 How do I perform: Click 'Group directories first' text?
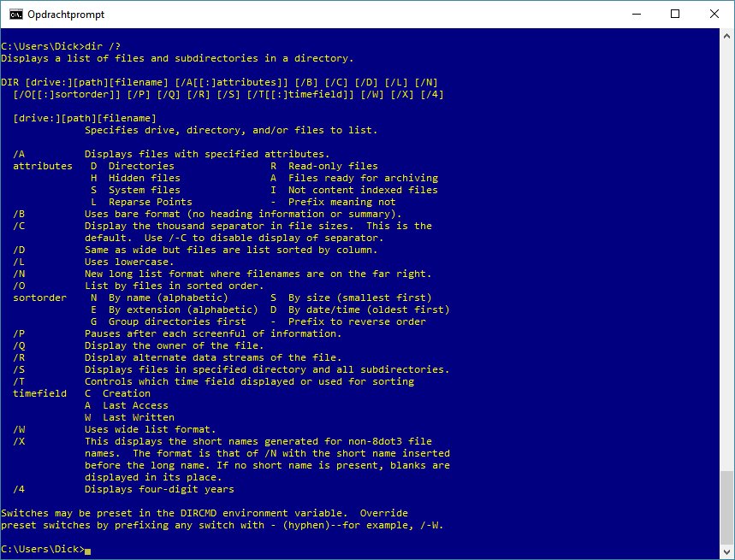[x=177, y=321]
